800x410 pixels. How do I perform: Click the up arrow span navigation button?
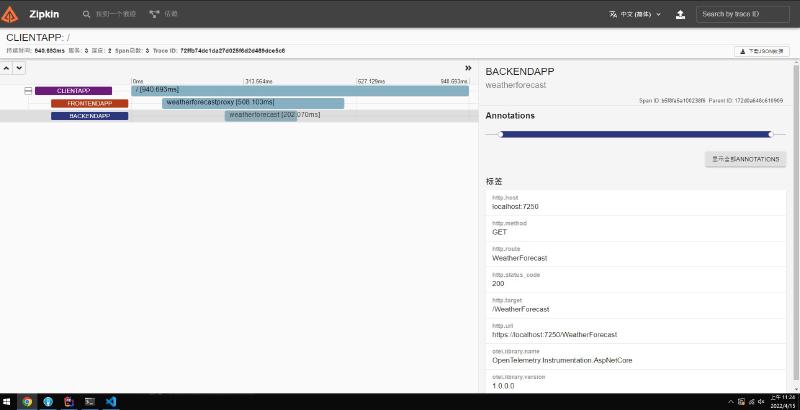point(6,68)
